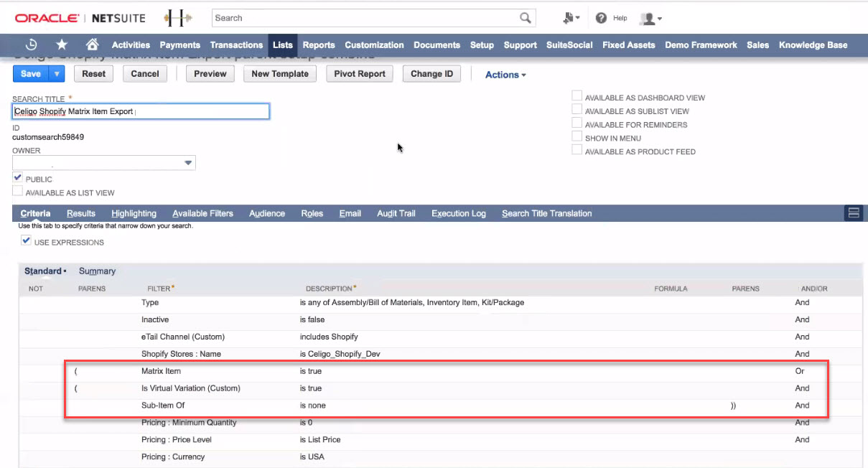Select the Pricing : Price Level filter

click(177, 439)
